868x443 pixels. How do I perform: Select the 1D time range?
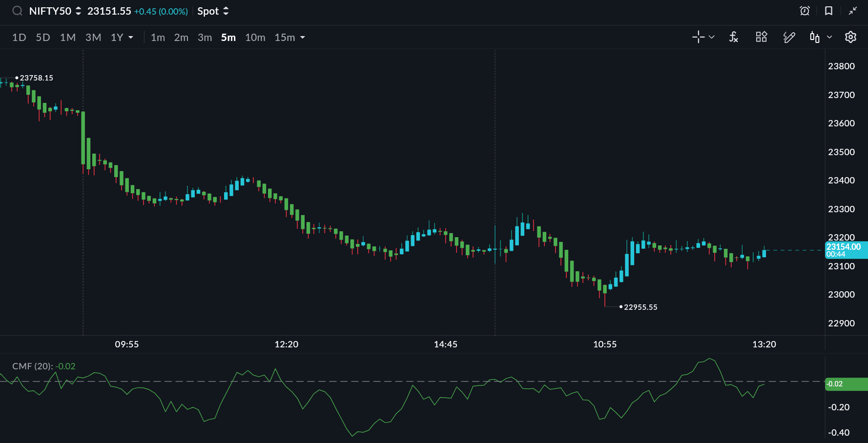tap(19, 38)
